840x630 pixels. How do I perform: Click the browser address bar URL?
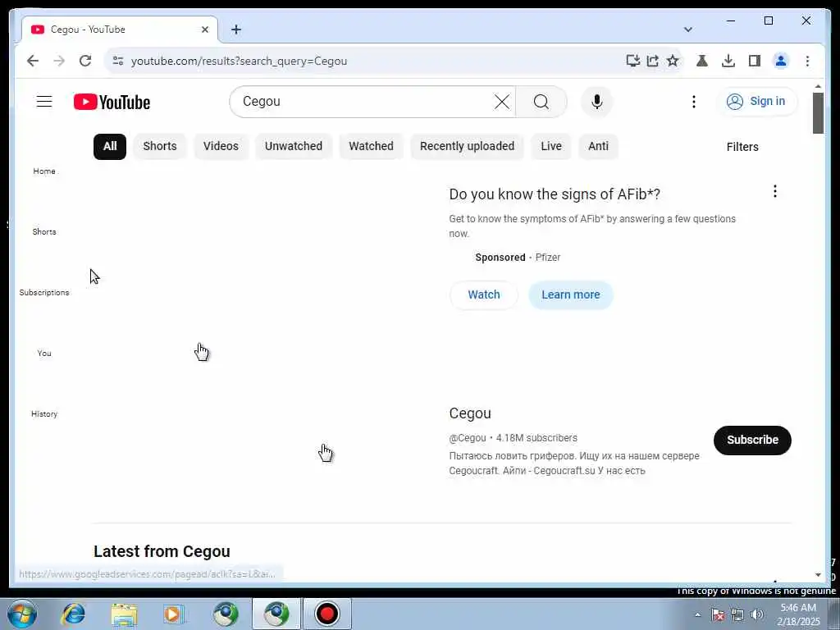pyautogui.click(x=239, y=61)
